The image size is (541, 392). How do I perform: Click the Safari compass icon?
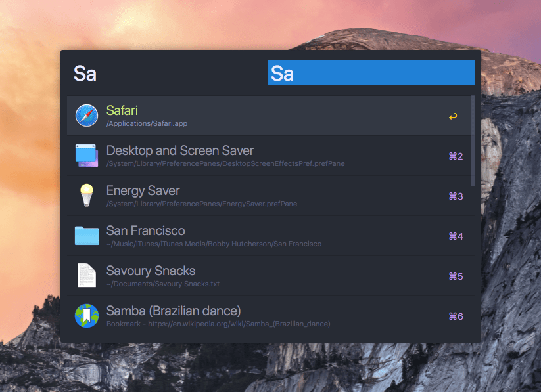coord(86,116)
